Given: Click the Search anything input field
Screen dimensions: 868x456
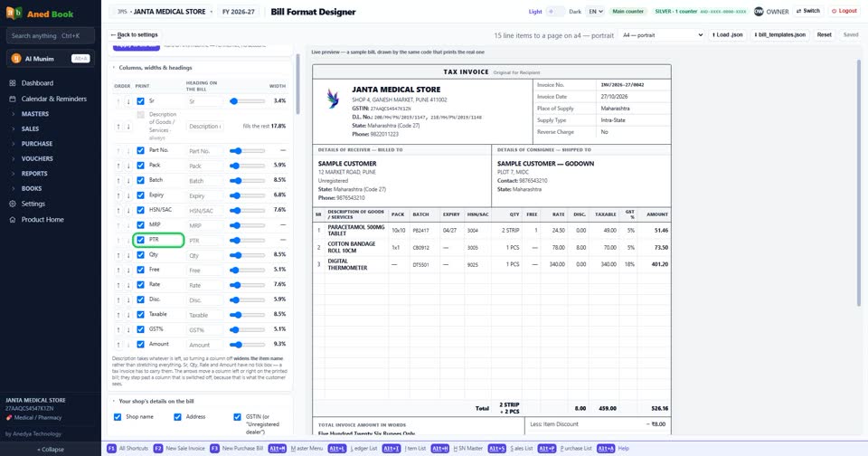Looking at the screenshot, I should click(51, 35).
